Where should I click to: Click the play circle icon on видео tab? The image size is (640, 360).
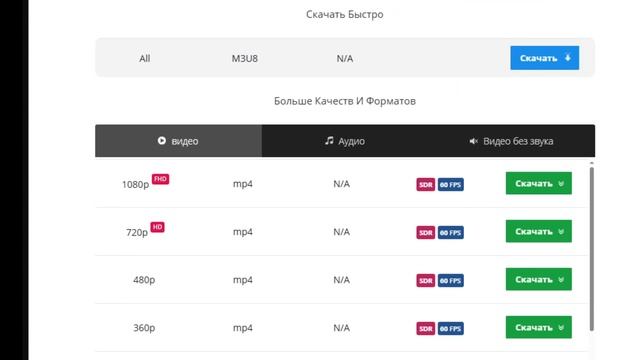162,140
